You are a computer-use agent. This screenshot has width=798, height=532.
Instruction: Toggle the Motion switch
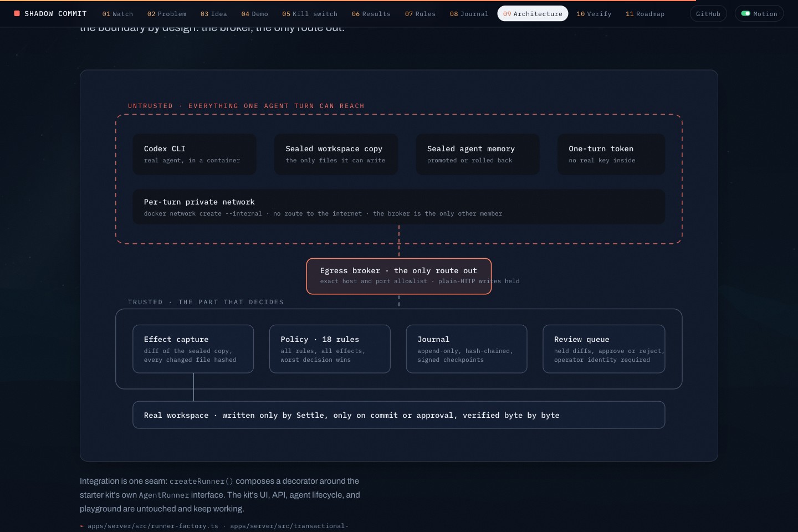point(759,13)
